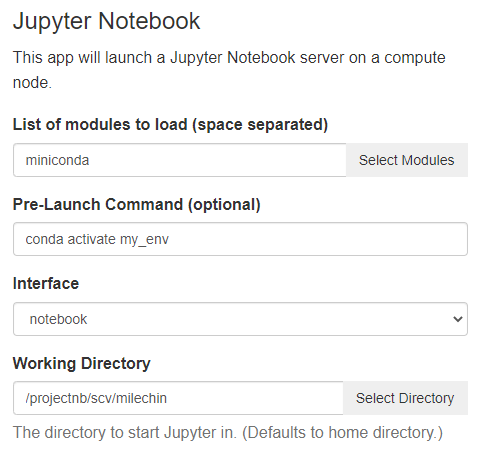
Task: Click the 'Working Directory' field label
Action: (x=82, y=363)
